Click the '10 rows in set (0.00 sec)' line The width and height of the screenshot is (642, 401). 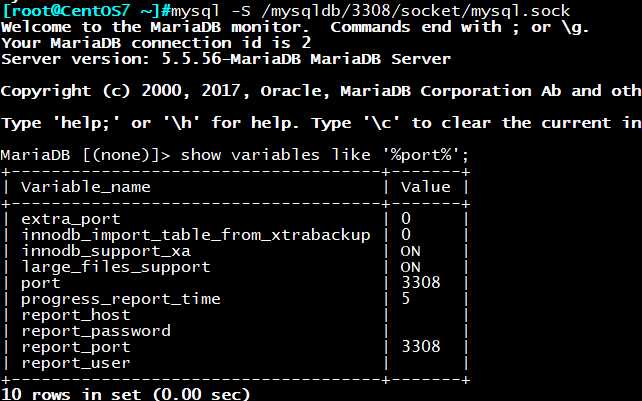coord(125,394)
